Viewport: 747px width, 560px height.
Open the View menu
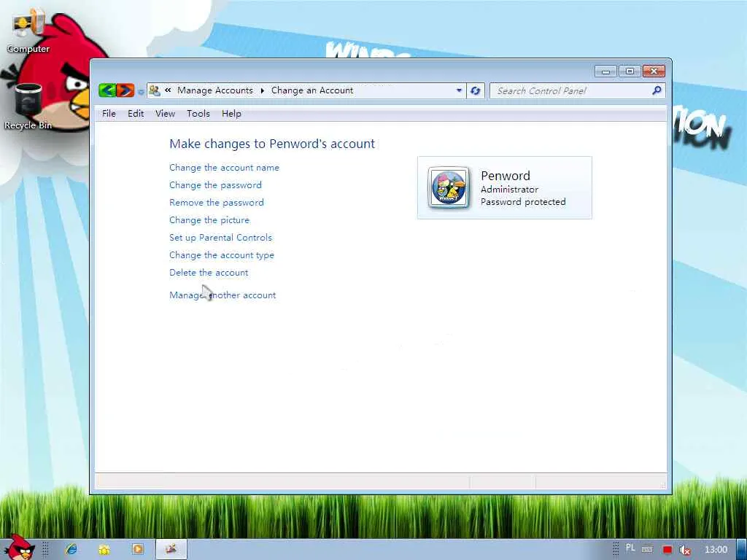pyautogui.click(x=166, y=113)
